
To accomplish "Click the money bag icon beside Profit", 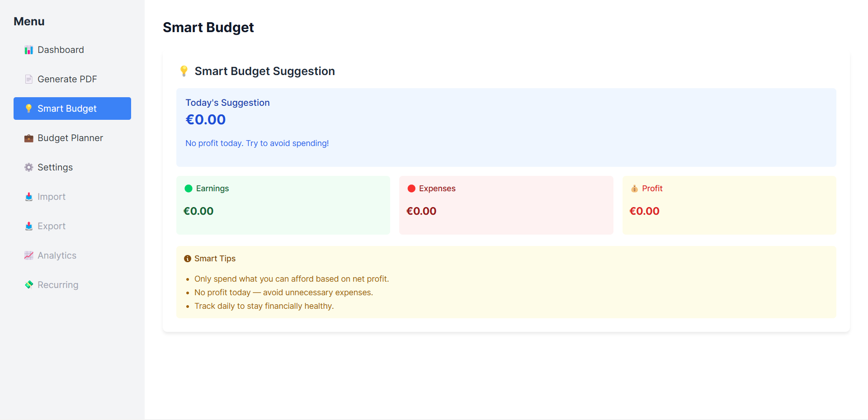I will pyautogui.click(x=634, y=189).
